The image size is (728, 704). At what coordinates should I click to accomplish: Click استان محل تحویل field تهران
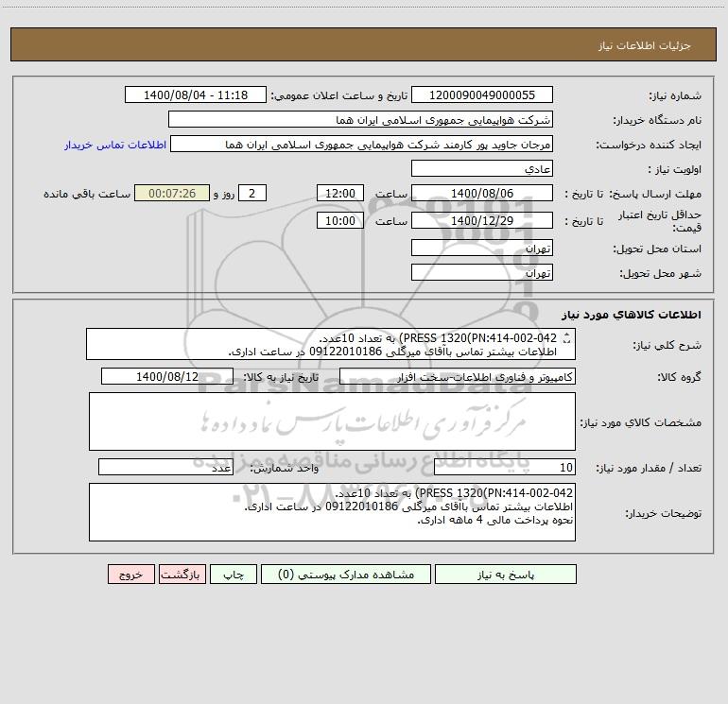pyautogui.click(x=482, y=248)
